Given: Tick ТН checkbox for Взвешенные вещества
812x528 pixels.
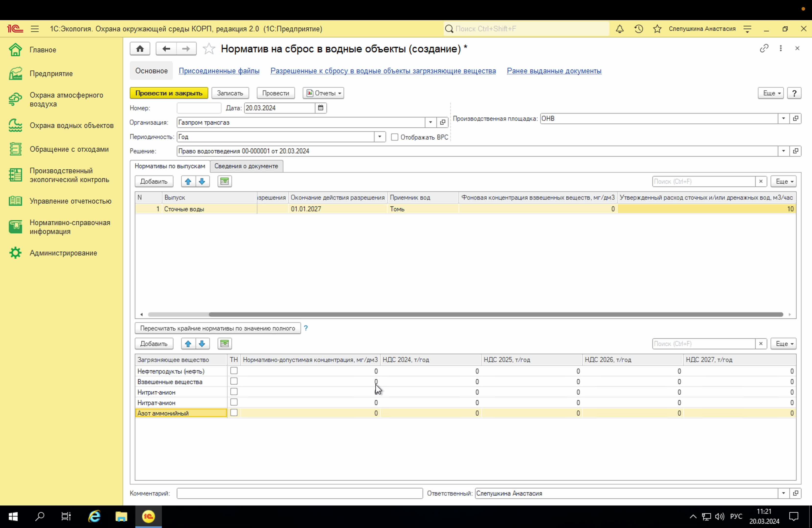Looking at the screenshot, I should tap(234, 381).
